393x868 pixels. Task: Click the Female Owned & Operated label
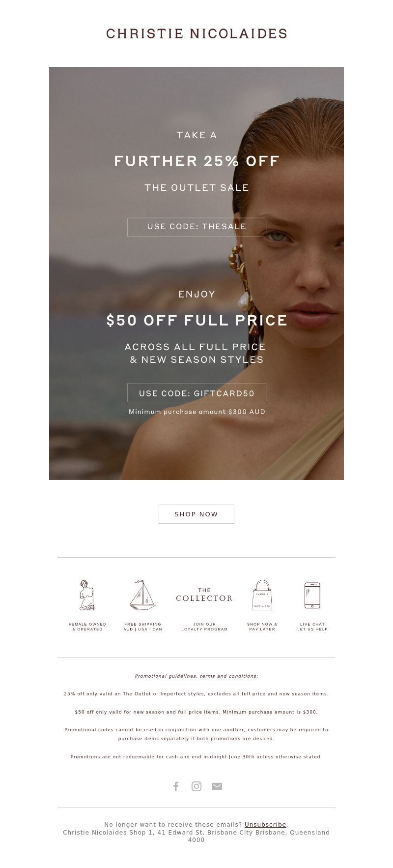pos(87,627)
